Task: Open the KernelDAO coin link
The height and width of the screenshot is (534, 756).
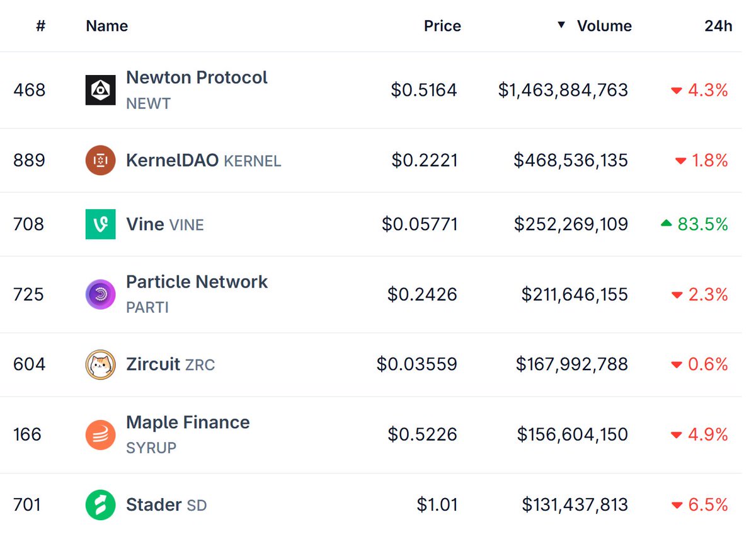Action: click(x=203, y=160)
